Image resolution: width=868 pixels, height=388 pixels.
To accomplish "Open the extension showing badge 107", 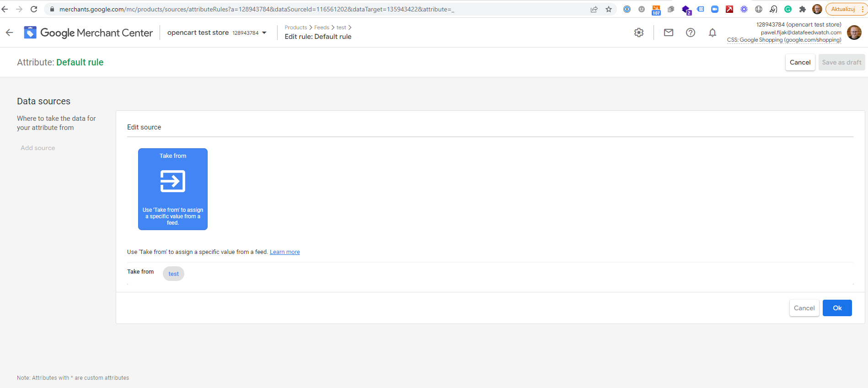I will point(656,10).
